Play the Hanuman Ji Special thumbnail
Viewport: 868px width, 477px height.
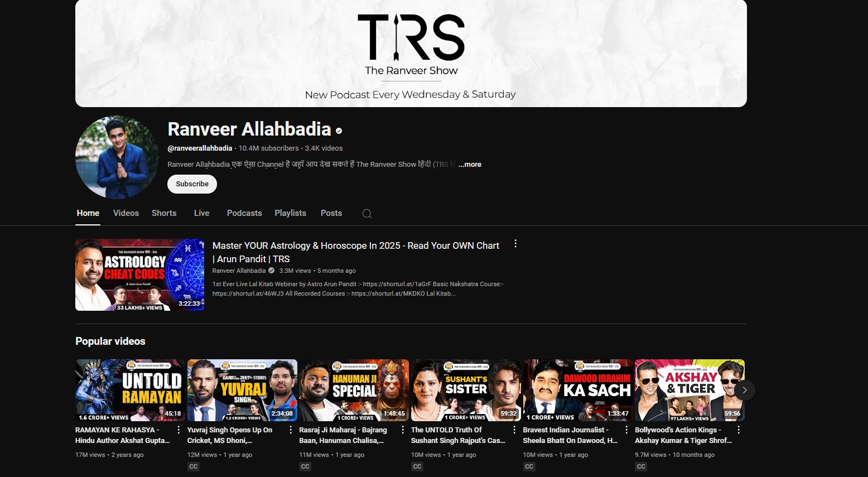click(354, 390)
